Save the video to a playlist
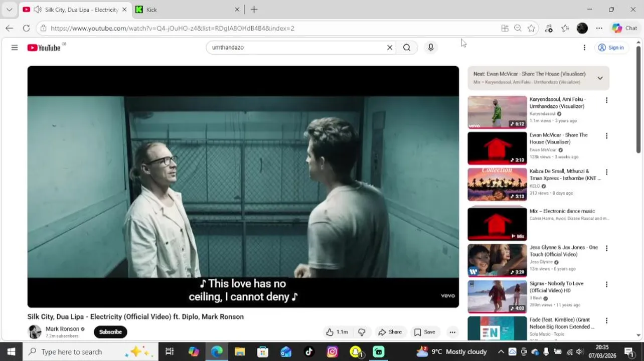Screen dimensions: 644x361 [424, 332]
